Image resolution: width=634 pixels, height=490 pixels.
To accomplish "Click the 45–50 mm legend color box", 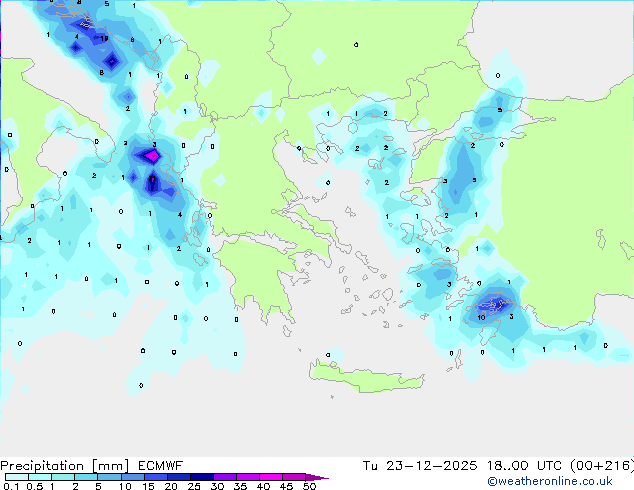I will click(x=294, y=477).
